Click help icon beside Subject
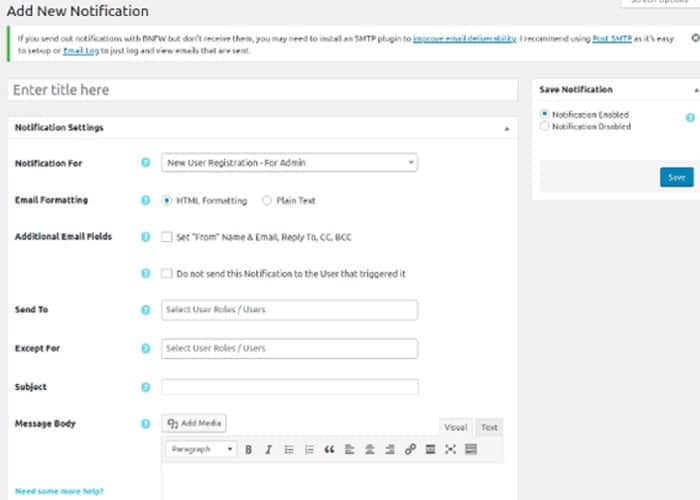Screen dimensions: 700x500 [146, 387]
